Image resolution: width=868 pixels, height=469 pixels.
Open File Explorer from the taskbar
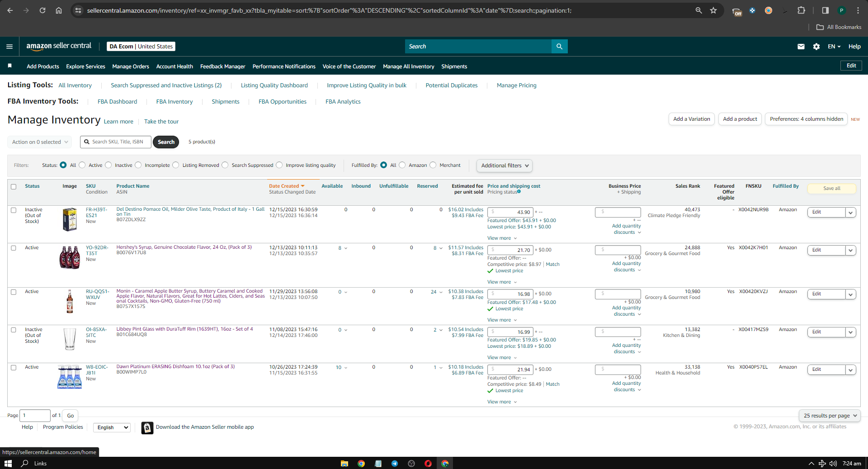[x=344, y=463]
